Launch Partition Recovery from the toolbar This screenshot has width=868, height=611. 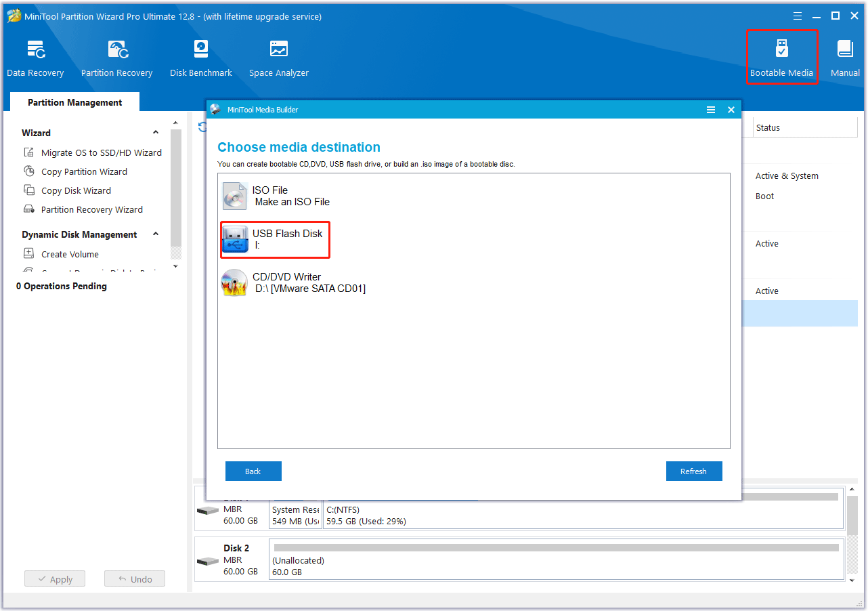tap(116, 57)
